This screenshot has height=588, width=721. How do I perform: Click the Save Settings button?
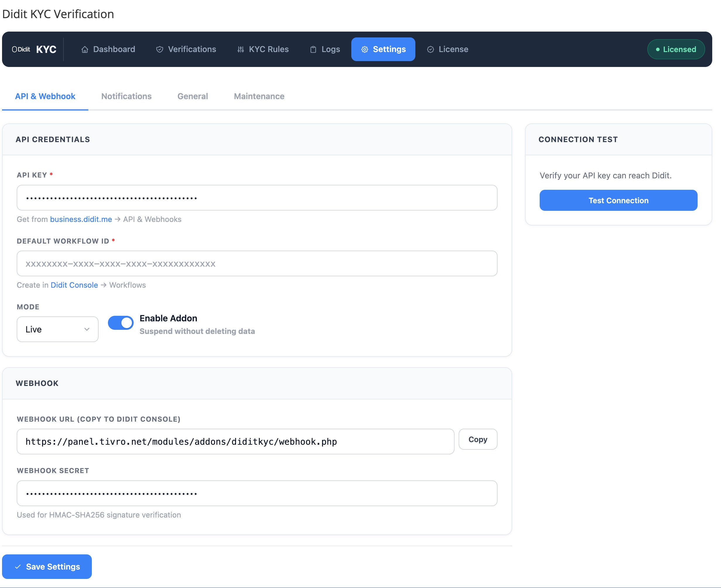[x=47, y=566]
